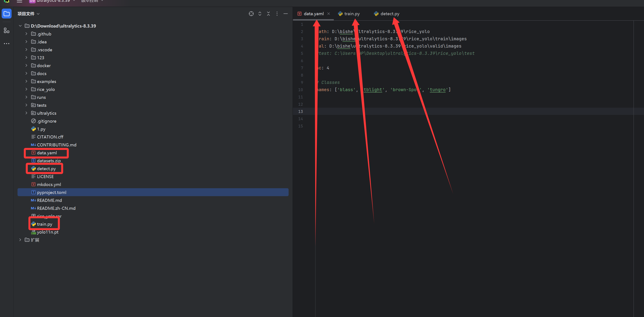The width and height of the screenshot is (644, 317).
Task: Expand the runs folder
Action: (x=26, y=97)
